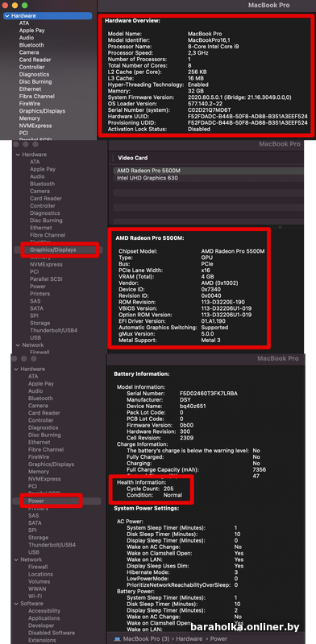Select AMD Radeon Pro 5500M video card row
This screenshot has height=644, width=316.
click(208, 171)
